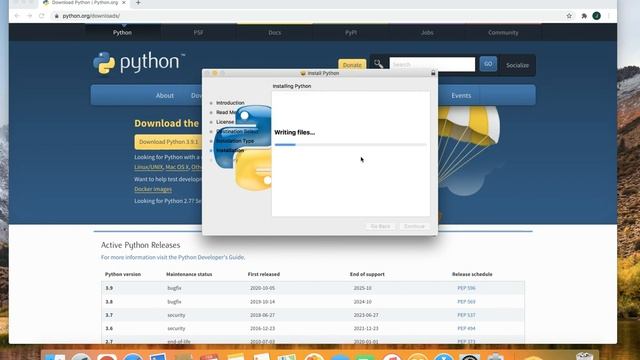
Task: Select the current Installation step in installer
Action: pyautogui.click(x=230, y=151)
